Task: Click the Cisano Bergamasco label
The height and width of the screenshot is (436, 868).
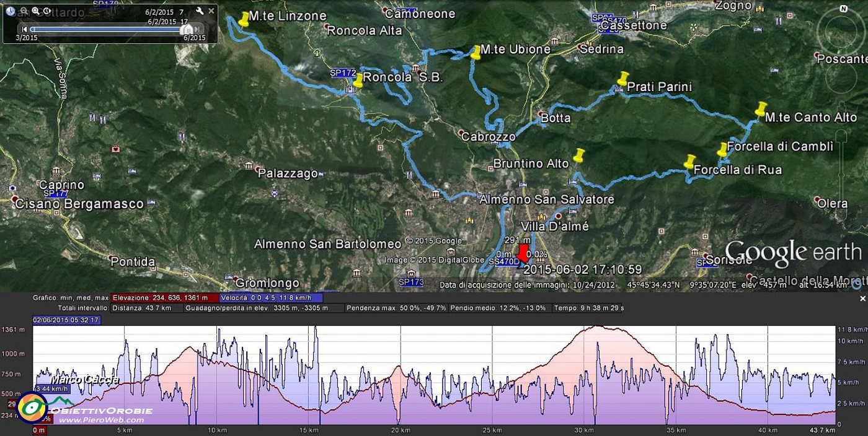Action: [x=79, y=204]
